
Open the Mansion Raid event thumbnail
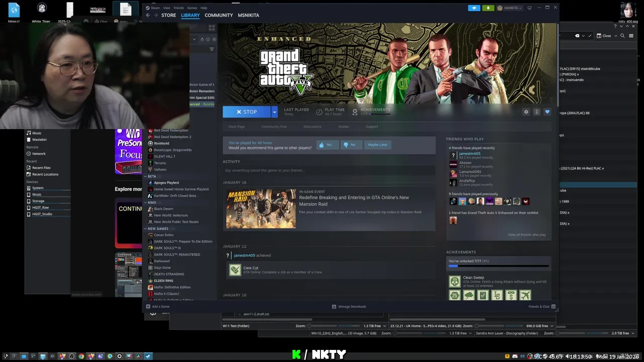[x=261, y=209]
